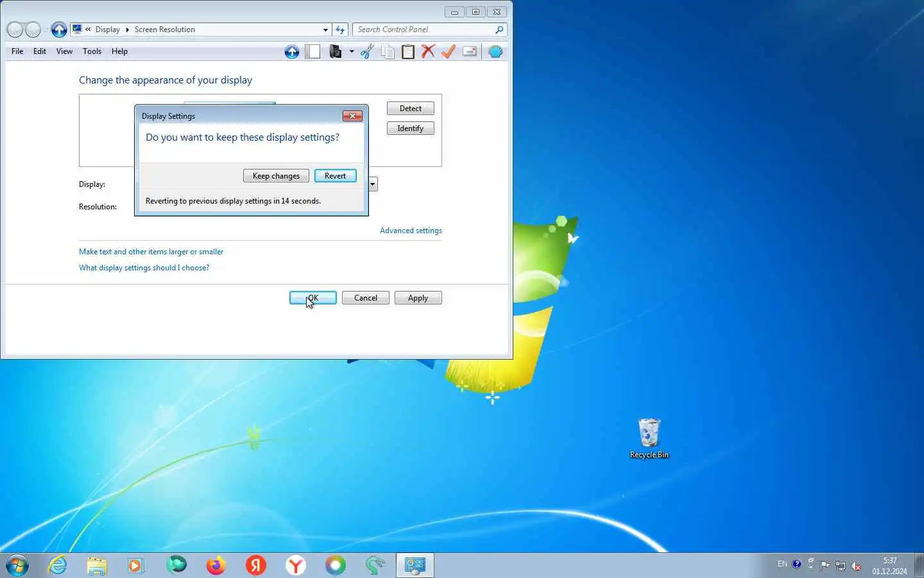Click the Forward arrow beside the Back button

click(33, 30)
